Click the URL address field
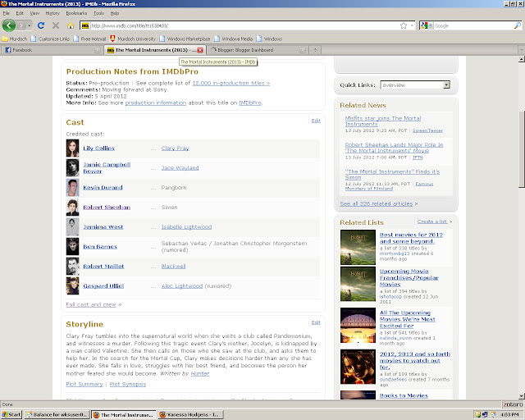 click(x=244, y=25)
